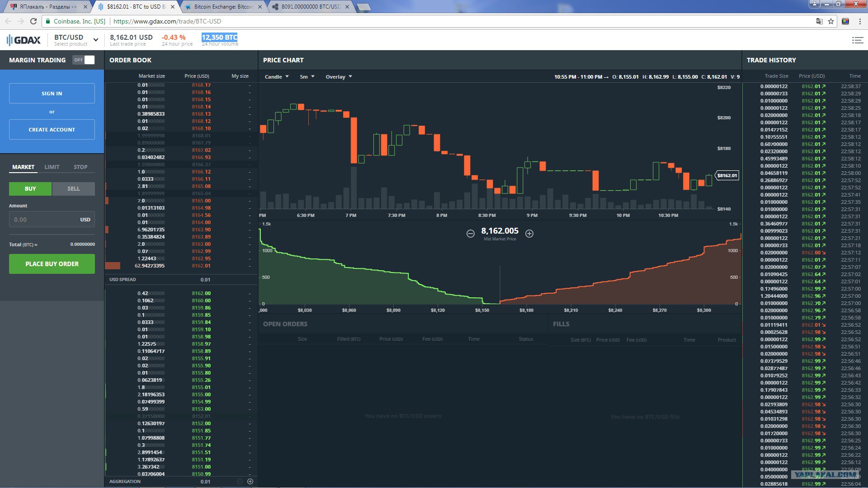This screenshot has height=488, width=868.
Task: Select the Market order tab
Action: 23,167
